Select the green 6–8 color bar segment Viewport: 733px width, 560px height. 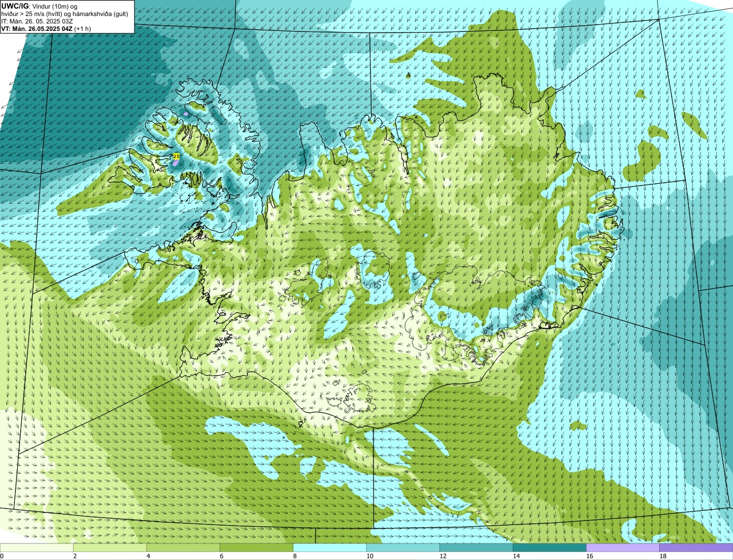(257, 548)
